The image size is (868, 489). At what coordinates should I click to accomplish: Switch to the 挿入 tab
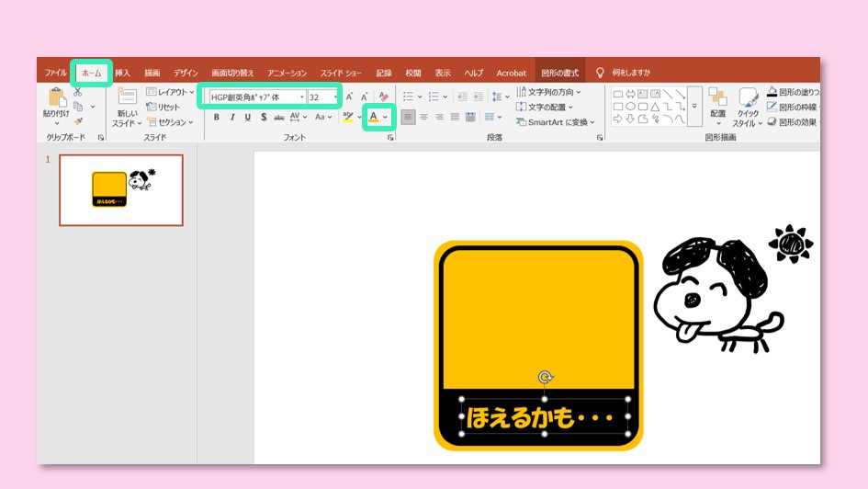(122, 73)
